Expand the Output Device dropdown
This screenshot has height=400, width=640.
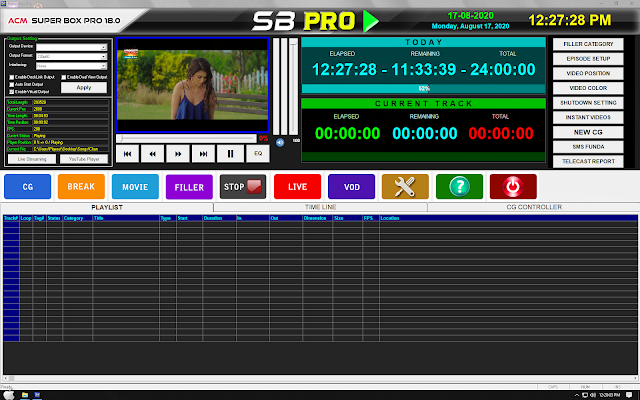coord(104,47)
